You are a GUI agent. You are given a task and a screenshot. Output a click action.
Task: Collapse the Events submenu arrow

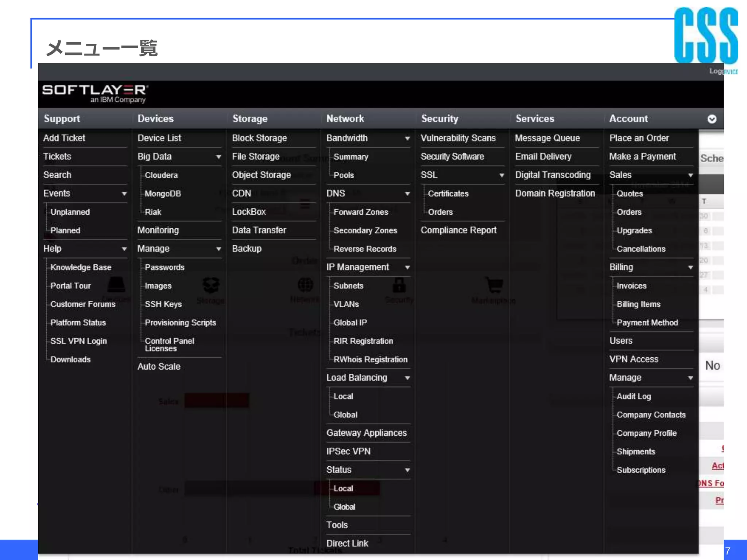tap(124, 194)
